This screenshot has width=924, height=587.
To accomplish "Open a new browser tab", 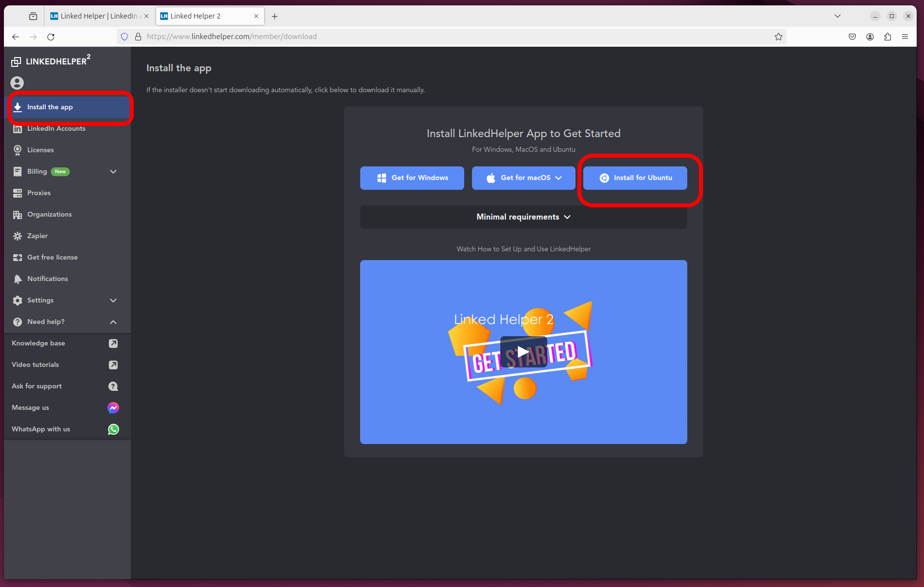I will (x=275, y=16).
